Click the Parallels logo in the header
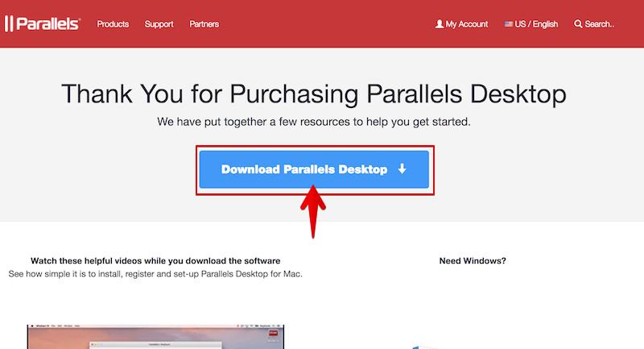The width and height of the screenshot is (644, 349). click(43, 23)
